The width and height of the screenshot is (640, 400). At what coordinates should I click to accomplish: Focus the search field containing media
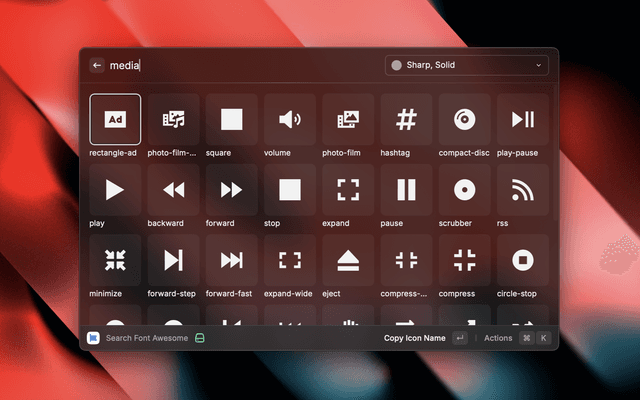(240, 65)
